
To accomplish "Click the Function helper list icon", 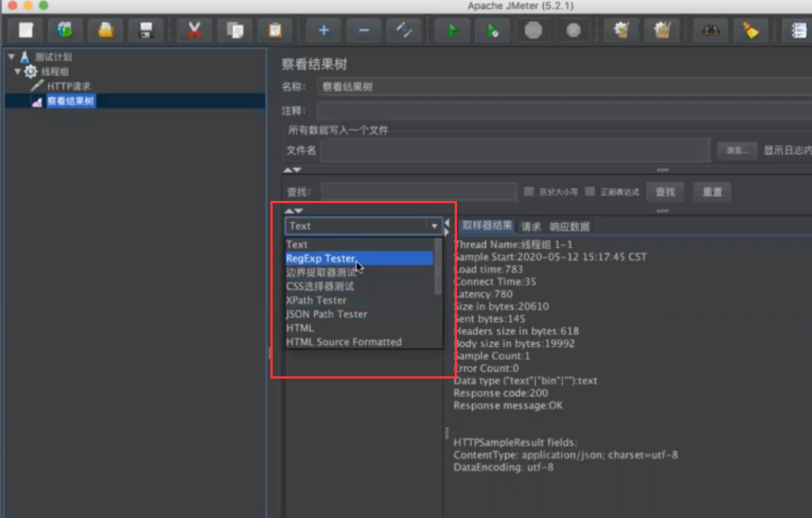I will pyautogui.click(x=798, y=30).
